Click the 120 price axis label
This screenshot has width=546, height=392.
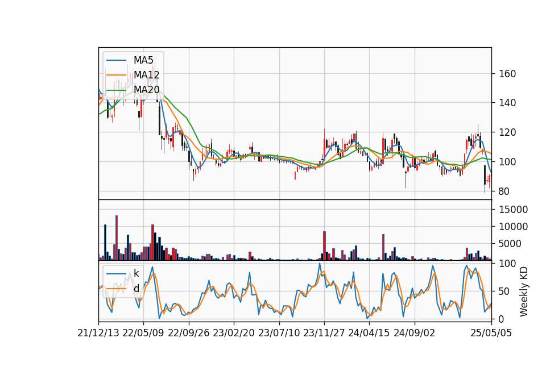(507, 132)
